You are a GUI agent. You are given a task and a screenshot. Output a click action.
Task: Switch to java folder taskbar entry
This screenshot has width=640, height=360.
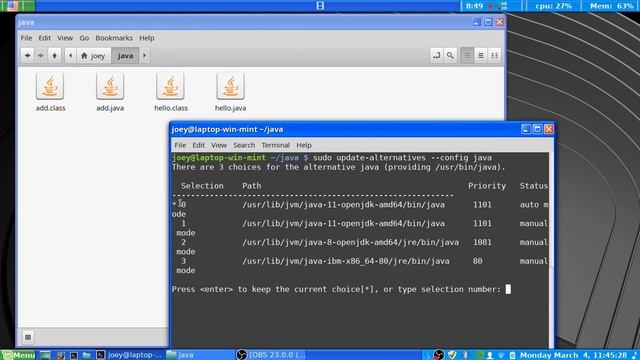click(199, 355)
